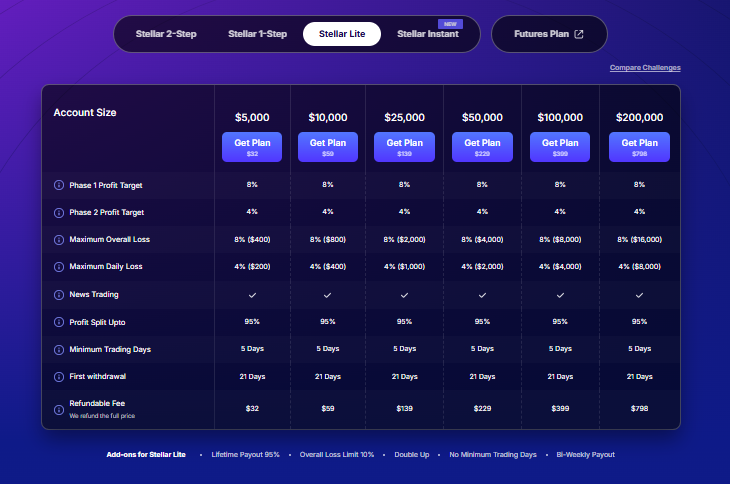This screenshot has width=730, height=484.
Task: Get the $10,000 plan for $59
Action: [328, 147]
